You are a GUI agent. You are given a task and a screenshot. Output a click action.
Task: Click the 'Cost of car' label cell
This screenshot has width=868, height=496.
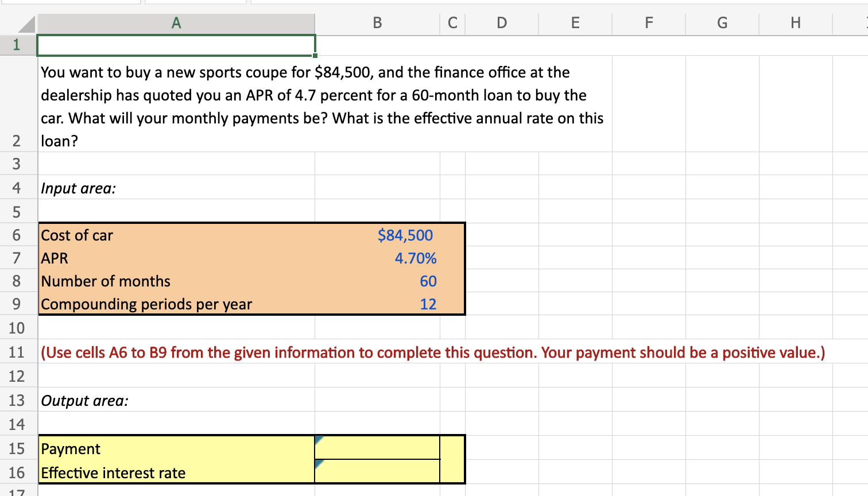pos(176,235)
